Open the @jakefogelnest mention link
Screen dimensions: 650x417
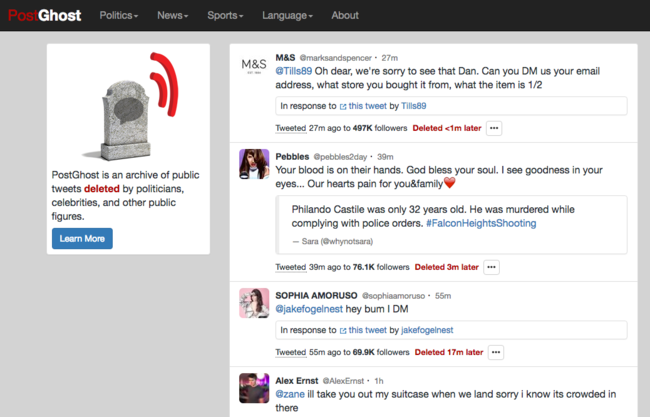click(x=309, y=309)
